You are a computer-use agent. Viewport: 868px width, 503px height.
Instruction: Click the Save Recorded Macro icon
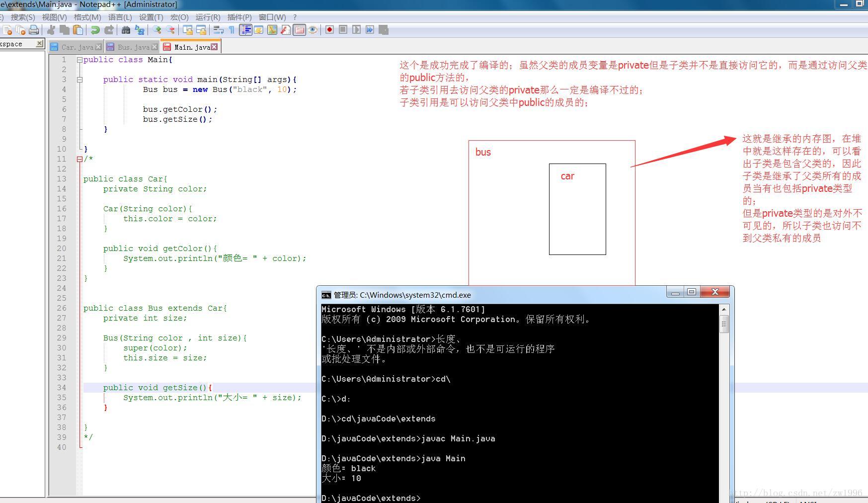pos(384,30)
